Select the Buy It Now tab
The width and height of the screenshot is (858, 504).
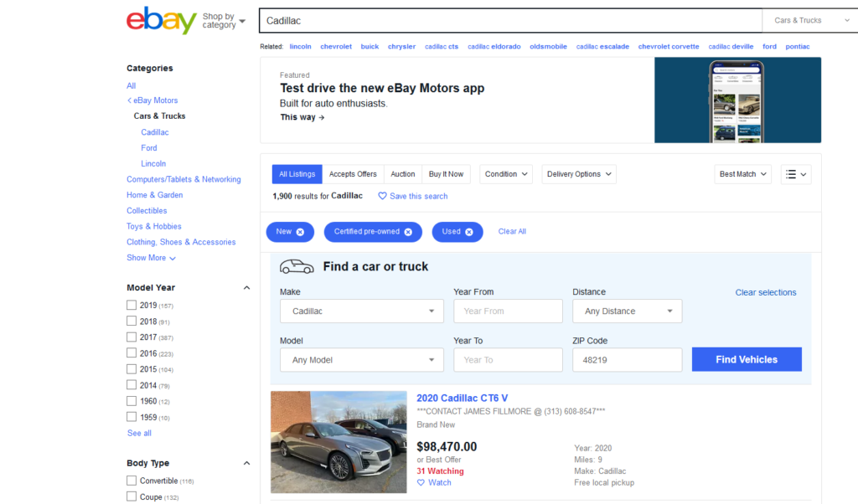click(446, 174)
